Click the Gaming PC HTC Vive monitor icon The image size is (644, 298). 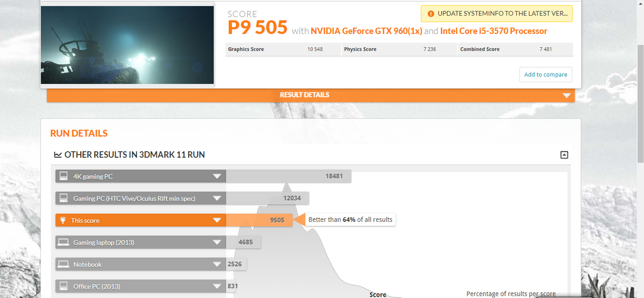64,199
